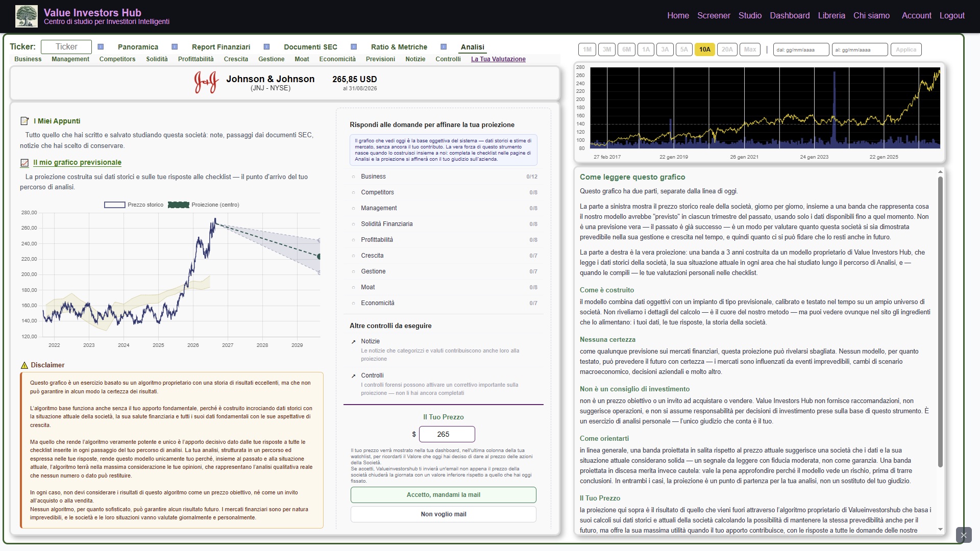This screenshot has width=980, height=551.
Task: Click Non voglio mail button
Action: [x=444, y=514]
